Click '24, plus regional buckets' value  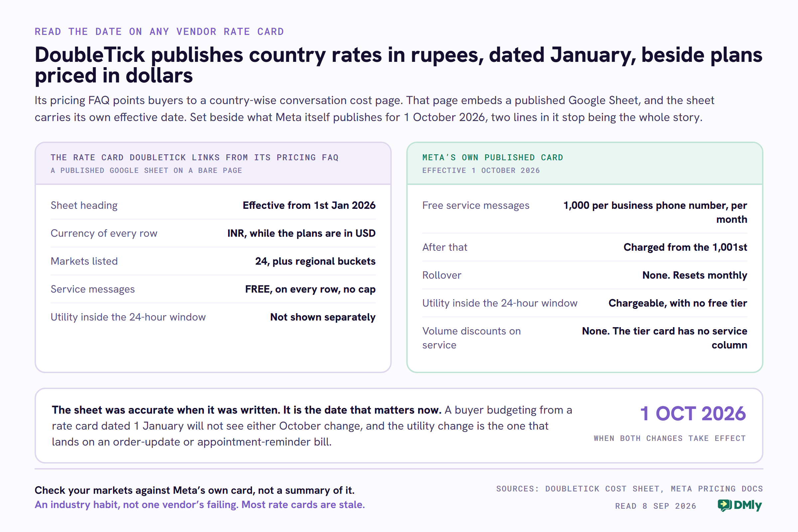pyautogui.click(x=315, y=261)
